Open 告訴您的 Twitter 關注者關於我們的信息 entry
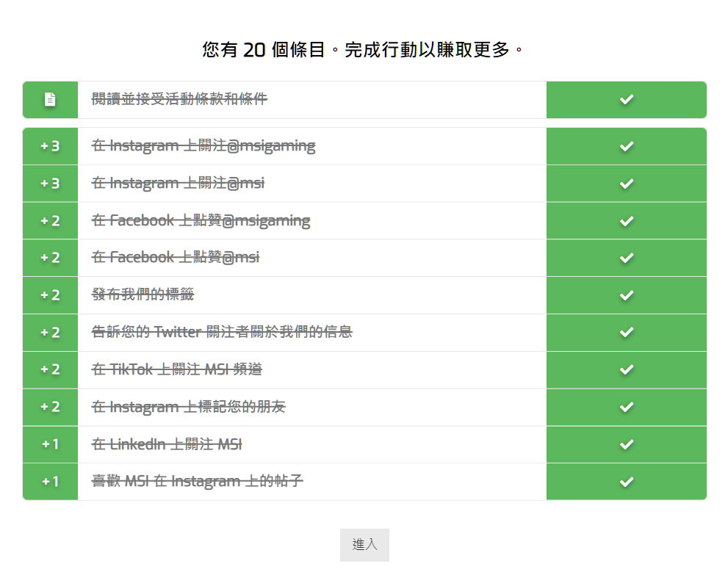The height and width of the screenshot is (575, 728). coord(222,332)
